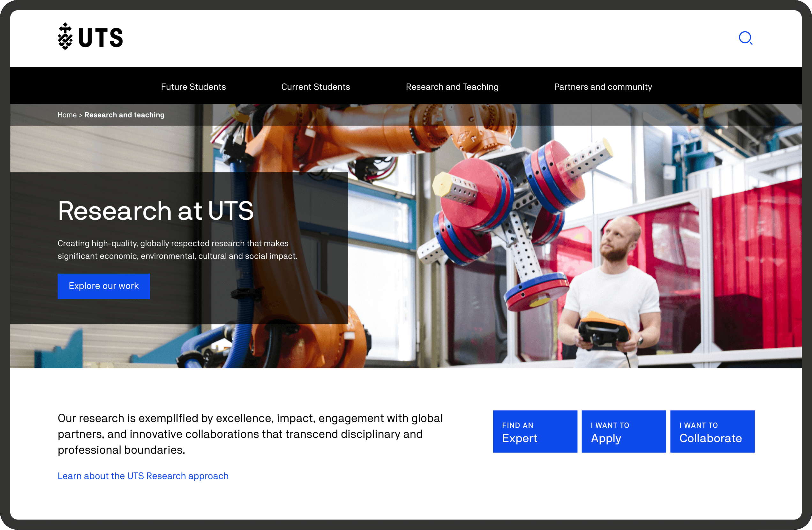Click the 'Creating high-quality, globally respected research' text

177,249
